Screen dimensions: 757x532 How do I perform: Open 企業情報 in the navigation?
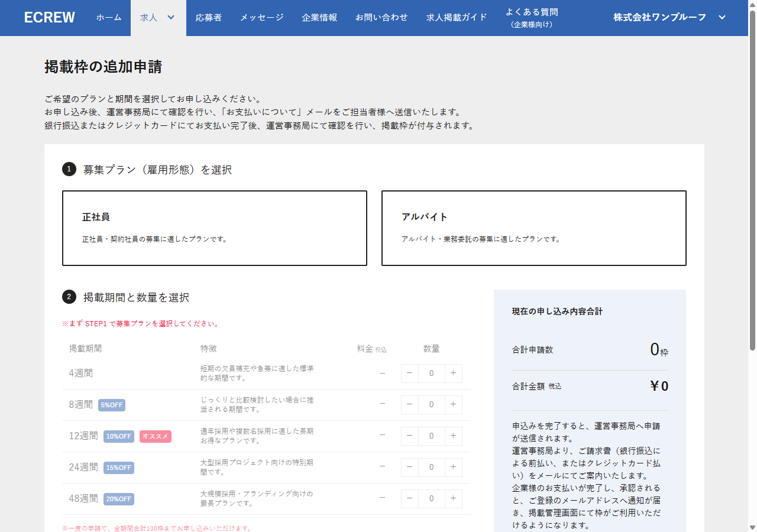(x=319, y=18)
